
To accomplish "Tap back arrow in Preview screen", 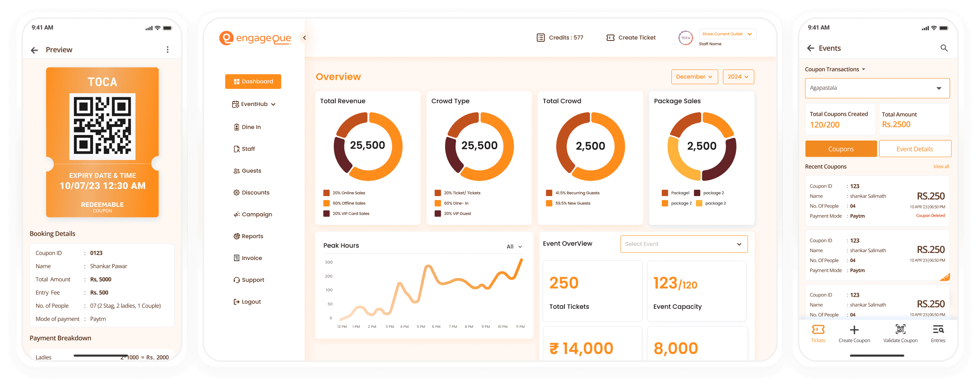I will click(35, 50).
